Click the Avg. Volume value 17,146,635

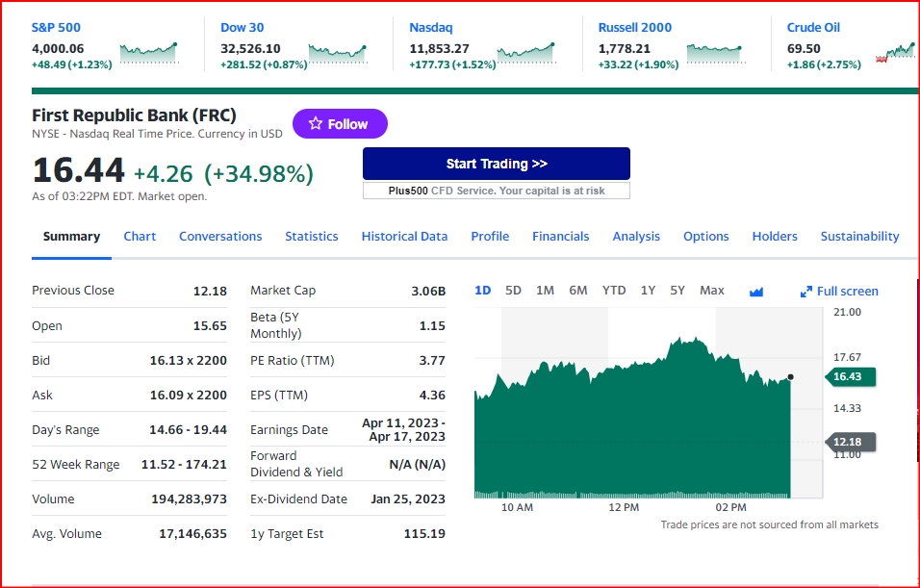pyautogui.click(x=193, y=533)
